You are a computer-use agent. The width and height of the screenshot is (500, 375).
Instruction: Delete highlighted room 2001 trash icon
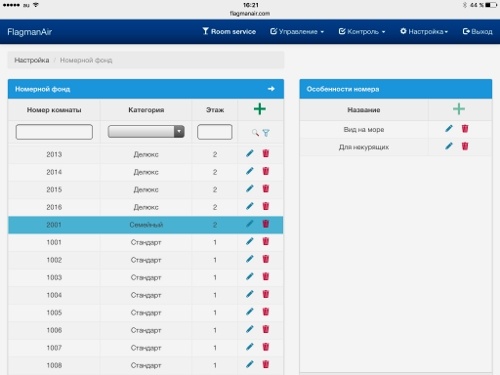coord(266,224)
